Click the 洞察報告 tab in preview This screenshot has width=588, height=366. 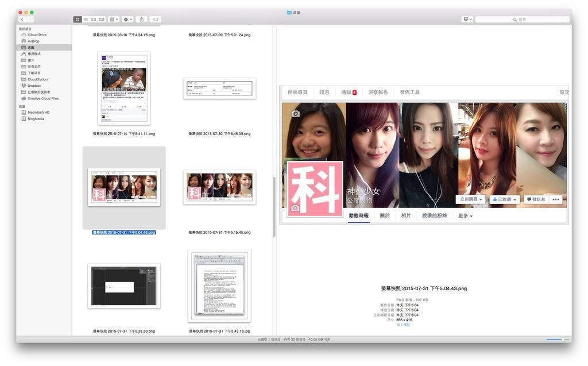coord(378,92)
